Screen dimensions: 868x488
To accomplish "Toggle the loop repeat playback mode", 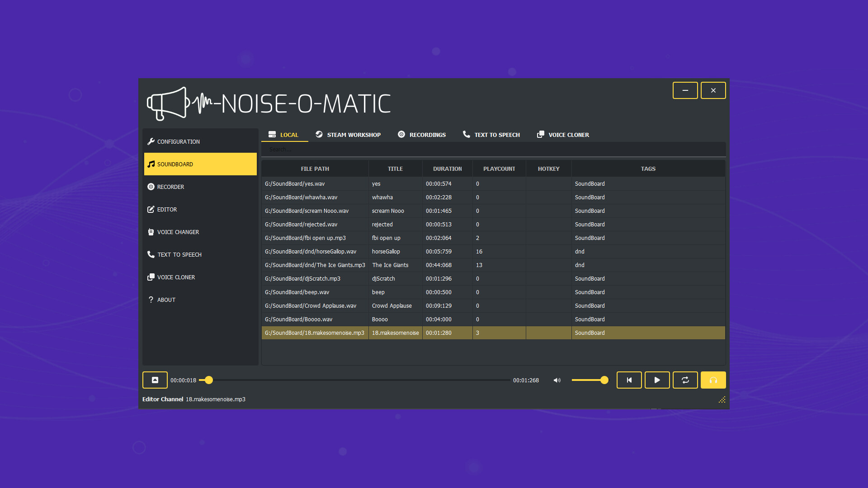I will [685, 380].
